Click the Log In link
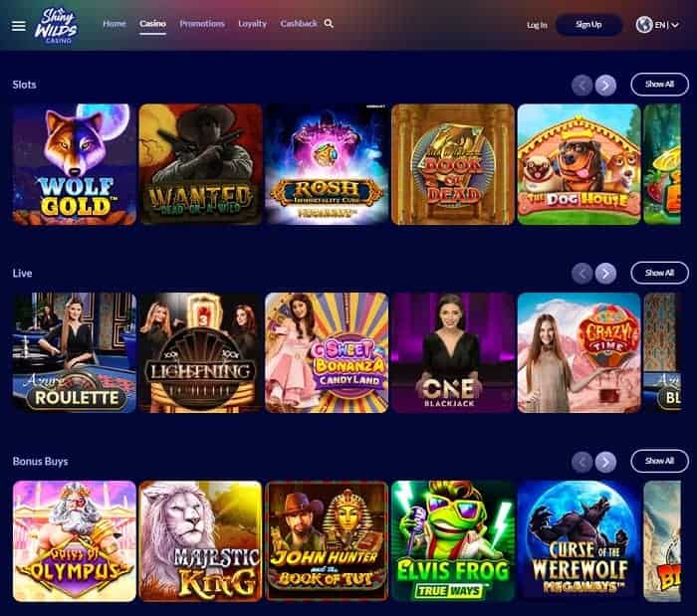This screenshot has height=616, width=697. click(x=537, y=25)
